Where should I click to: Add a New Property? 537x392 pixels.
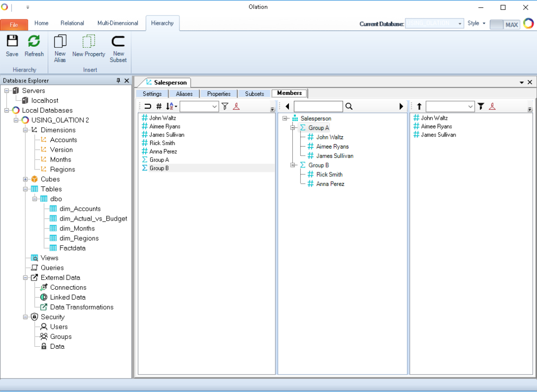tap(89, 46)
